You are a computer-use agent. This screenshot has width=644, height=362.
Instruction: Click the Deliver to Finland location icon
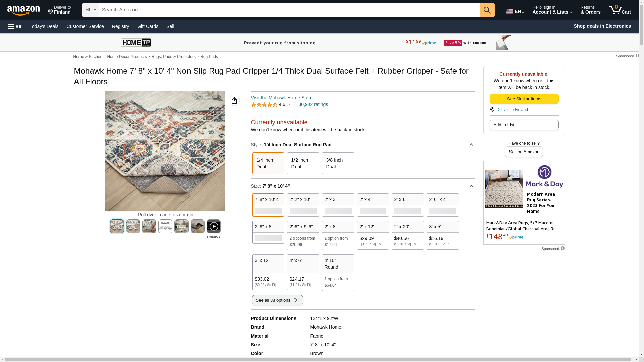pyautogui.click(x=51, y=12)
